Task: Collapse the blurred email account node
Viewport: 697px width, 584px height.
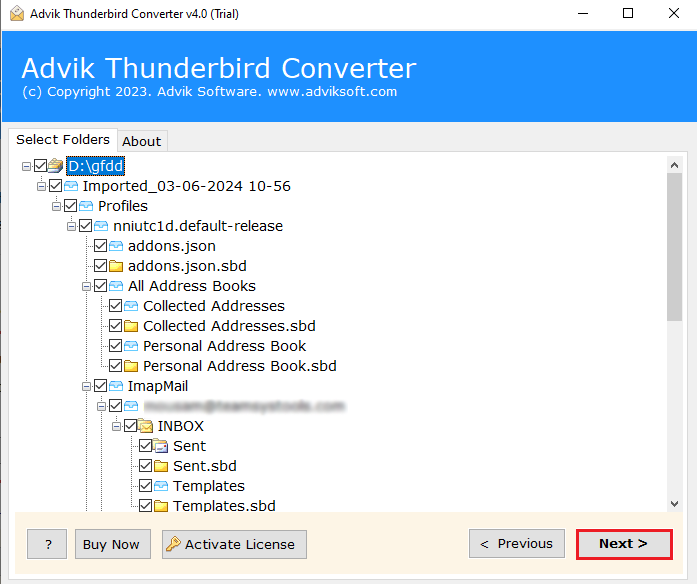Action: [102, 406]
